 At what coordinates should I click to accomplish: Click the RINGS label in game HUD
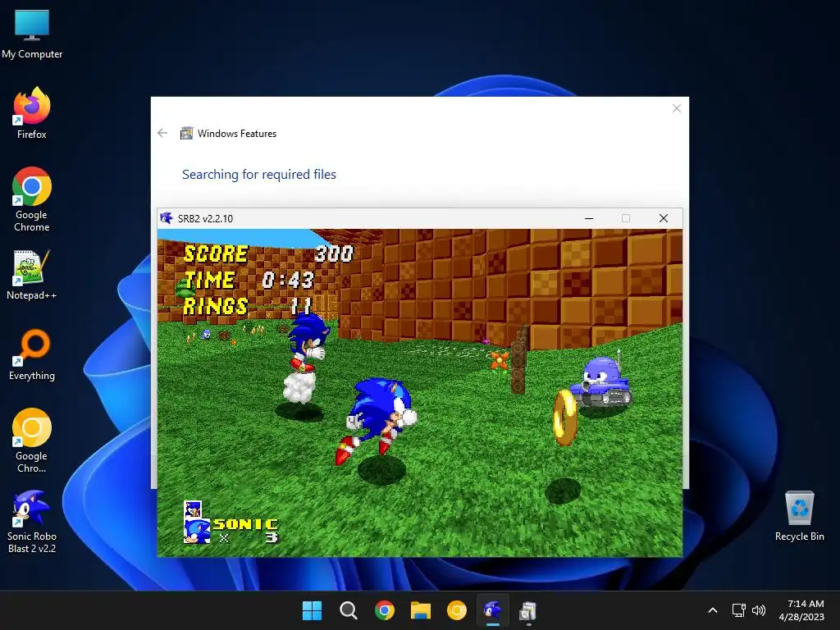216,307
